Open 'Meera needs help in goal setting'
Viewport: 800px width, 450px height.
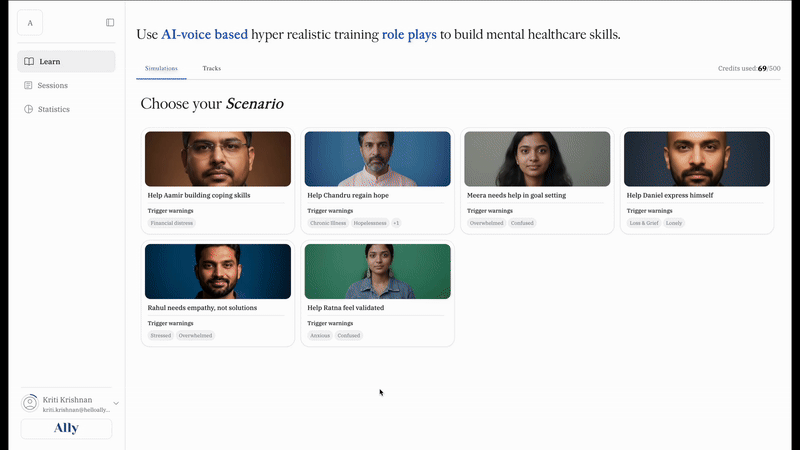[x=516, y=195]
